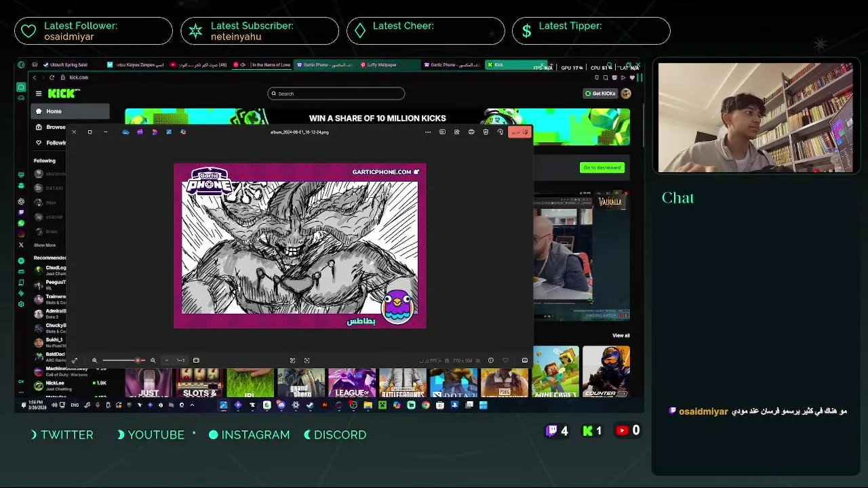The width and height of the screenshot is (868, 488).
Task: Open Chrome from taskbar
Action: [425, 405]
